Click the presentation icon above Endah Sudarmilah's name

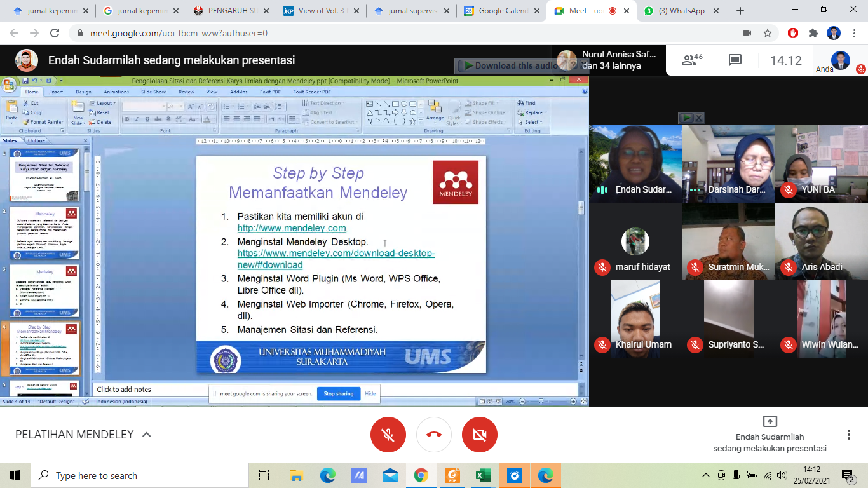coord(770,421)
